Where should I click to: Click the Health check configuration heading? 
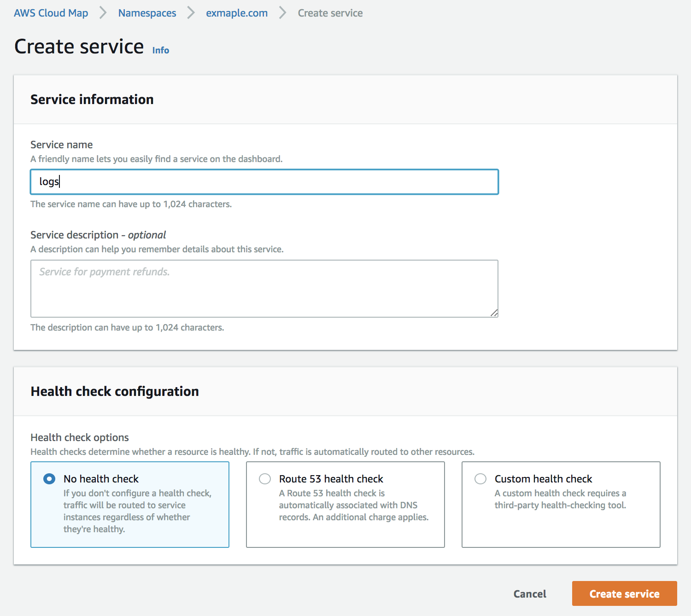(x=114, y=391)
